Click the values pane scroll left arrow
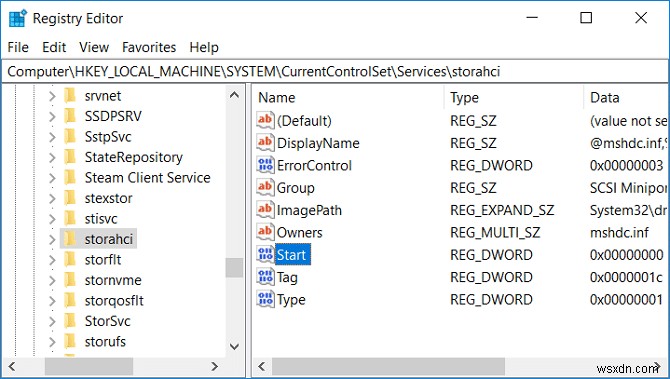 coord(262,367)
